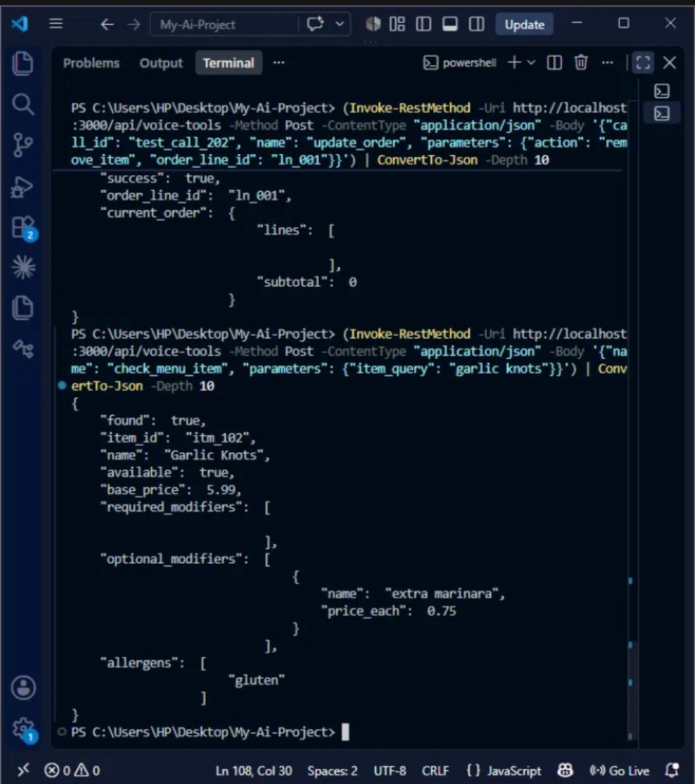Click the terminal prompt input at bottom

coord(346,732)
